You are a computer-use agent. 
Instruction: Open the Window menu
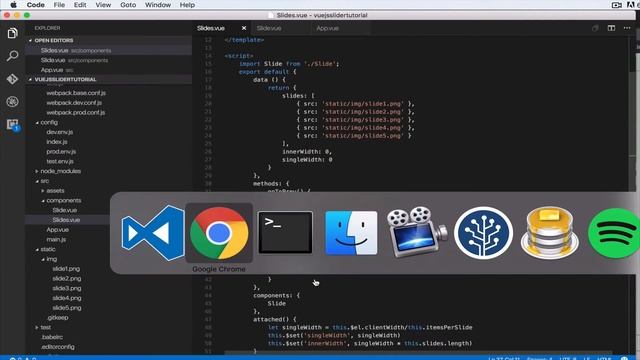tap(158, 5)
